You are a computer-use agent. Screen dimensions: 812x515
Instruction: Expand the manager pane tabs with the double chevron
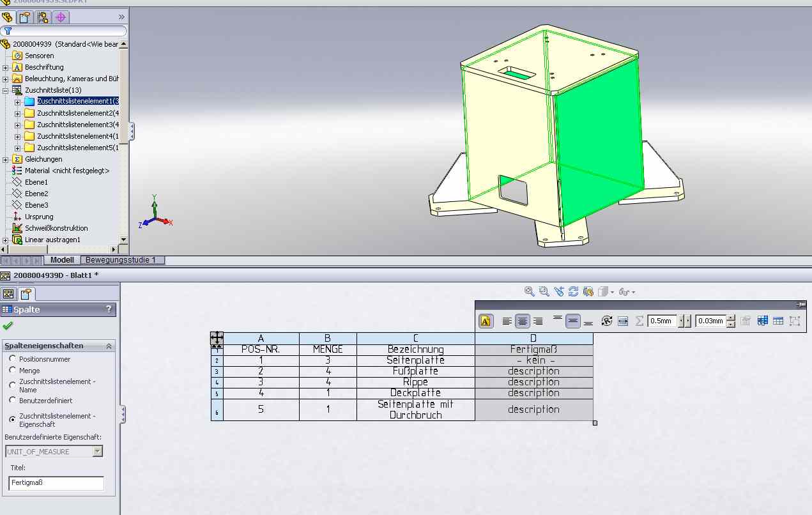(121, 17)
